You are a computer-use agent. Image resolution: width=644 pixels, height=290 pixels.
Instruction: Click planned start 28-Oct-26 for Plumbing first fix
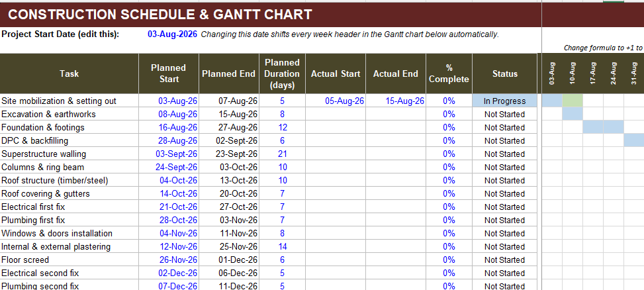[x=169, y=220]
